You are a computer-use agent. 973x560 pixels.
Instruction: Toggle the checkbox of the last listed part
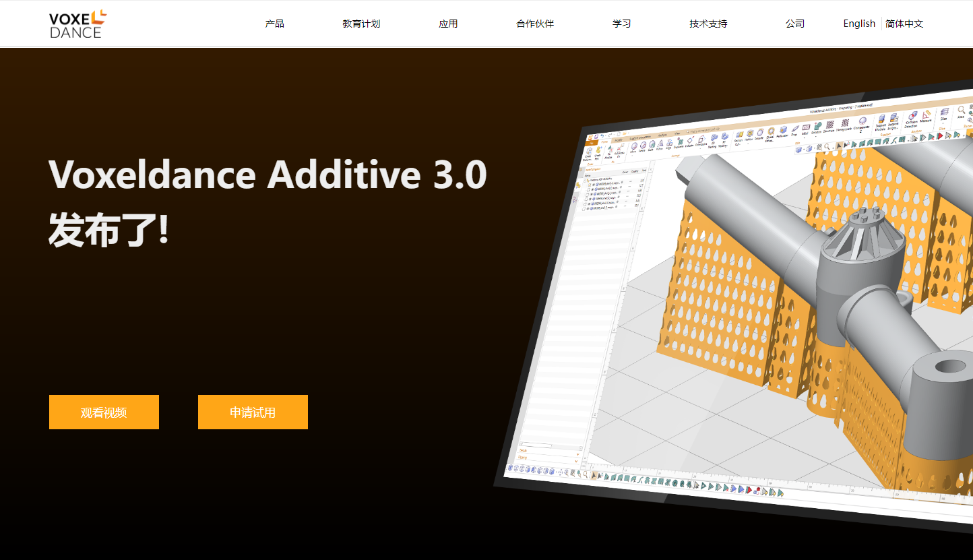(584, 208)
